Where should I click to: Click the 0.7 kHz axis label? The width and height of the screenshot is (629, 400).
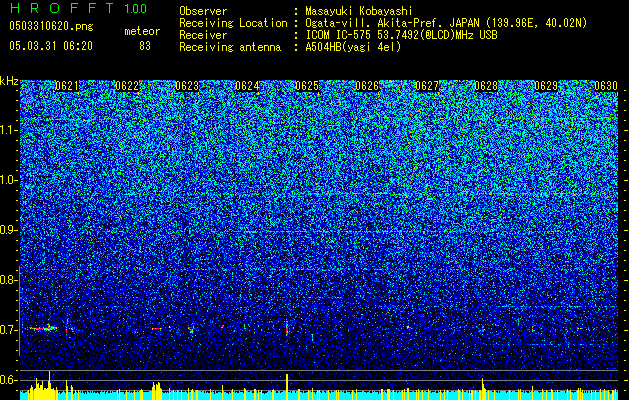8,330
